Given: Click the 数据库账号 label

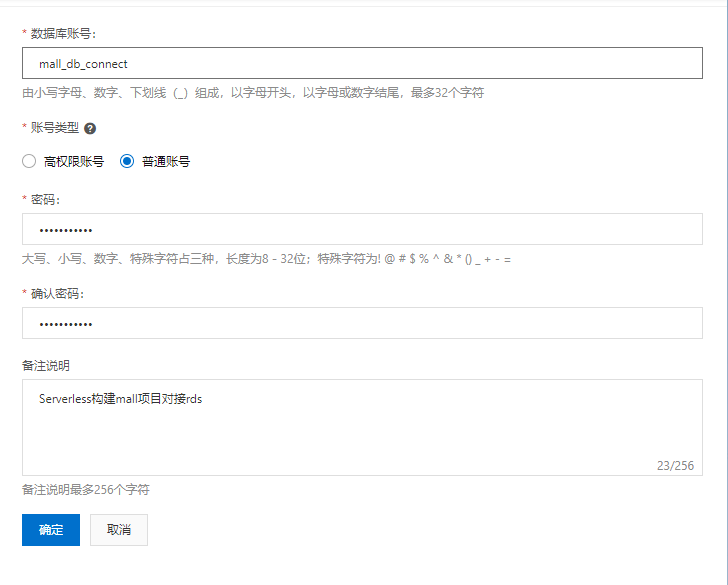Looking at the screenshot, I should tap(63, 34).
